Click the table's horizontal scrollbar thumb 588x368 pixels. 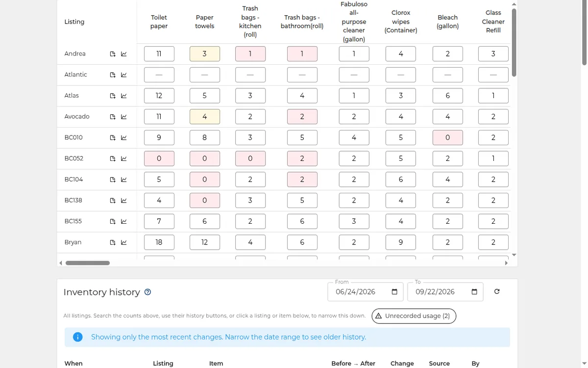88,263
